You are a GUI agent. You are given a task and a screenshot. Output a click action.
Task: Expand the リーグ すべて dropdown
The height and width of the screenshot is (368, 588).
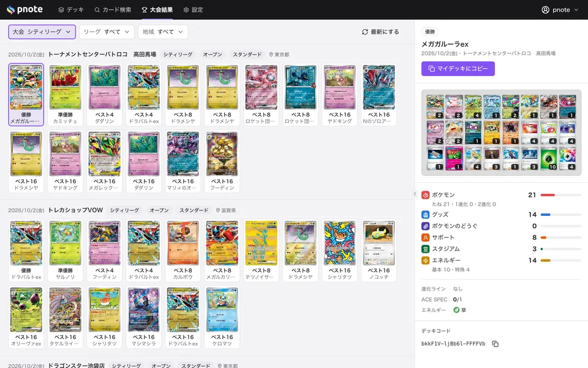point(107,32)
